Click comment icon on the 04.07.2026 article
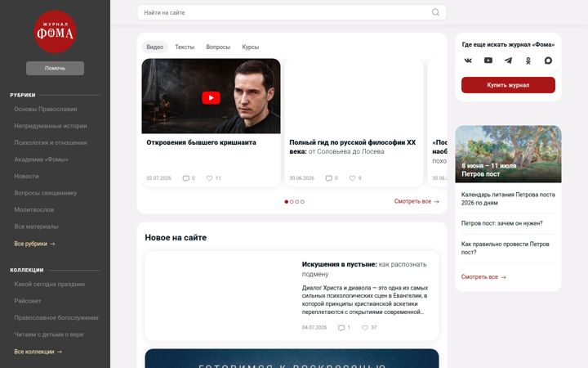 pos(341,328)
